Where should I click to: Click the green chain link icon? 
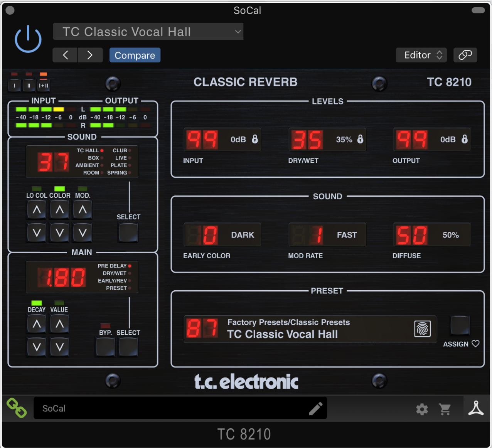(17, 408)
